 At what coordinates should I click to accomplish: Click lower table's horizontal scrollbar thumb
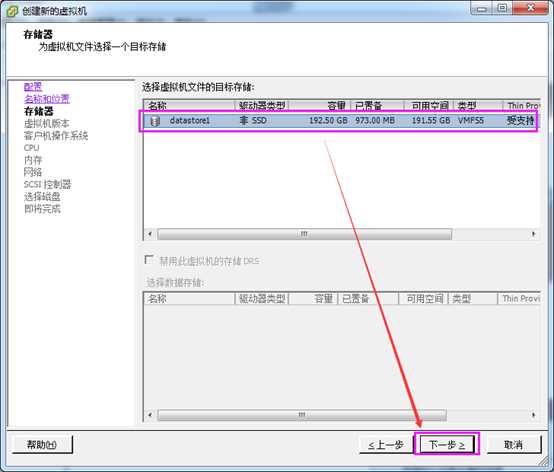pos(302,415)
